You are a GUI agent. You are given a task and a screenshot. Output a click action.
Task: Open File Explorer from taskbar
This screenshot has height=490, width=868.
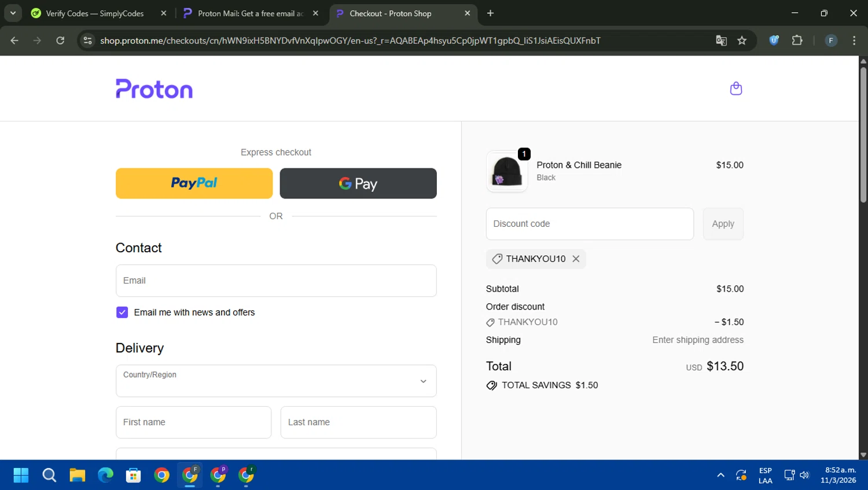pyautogui.click(x=77, y=476)
